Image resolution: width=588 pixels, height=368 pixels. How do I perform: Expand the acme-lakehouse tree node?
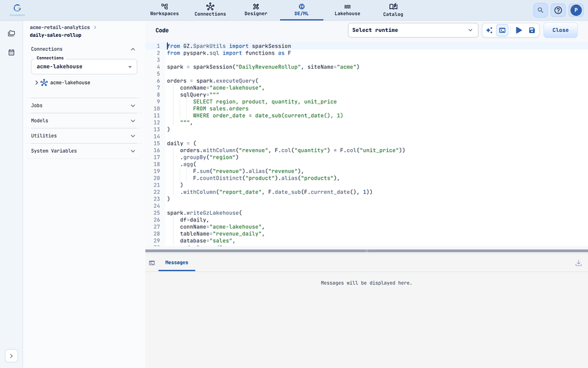click(36, 83)
